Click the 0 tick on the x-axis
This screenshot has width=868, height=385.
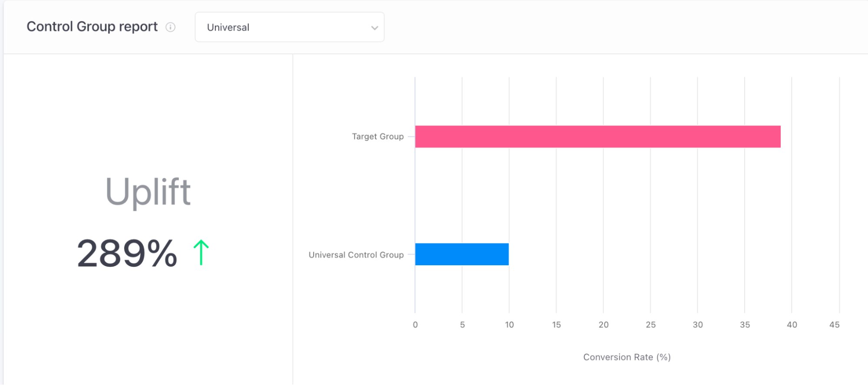[415, 325]
